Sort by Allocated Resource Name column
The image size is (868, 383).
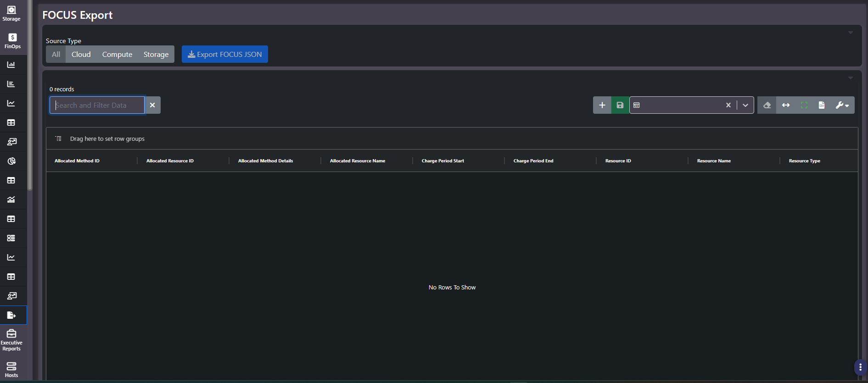point(358,161)
